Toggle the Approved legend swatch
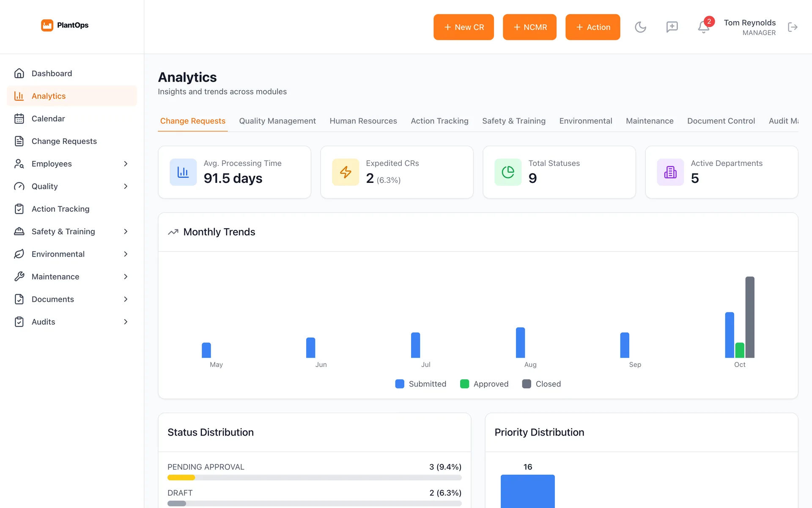812x508 pixels. point(464,384)
